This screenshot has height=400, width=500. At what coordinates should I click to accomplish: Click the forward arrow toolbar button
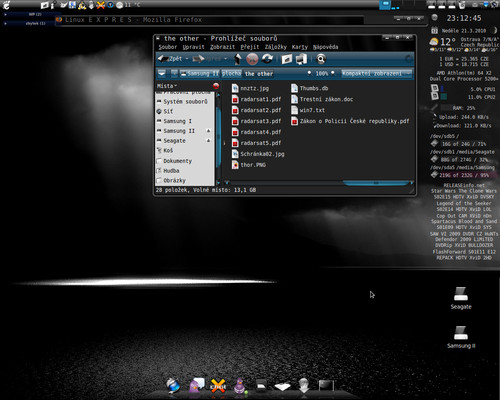pyautogui.click(x=199, y=59)
